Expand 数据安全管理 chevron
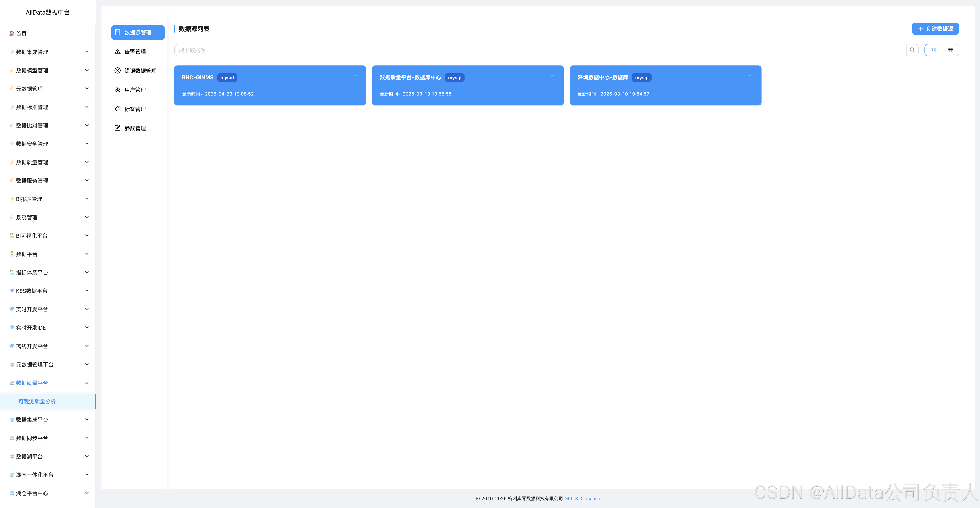Image resolution: width=980 pixels, height=508 pixels. pos(87,144)
